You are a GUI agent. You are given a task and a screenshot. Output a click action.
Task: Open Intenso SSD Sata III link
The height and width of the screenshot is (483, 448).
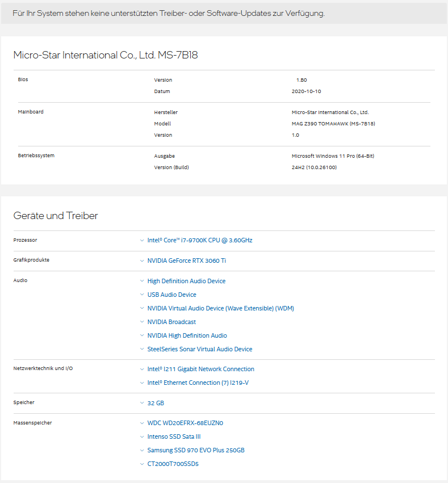click(174, 436)
